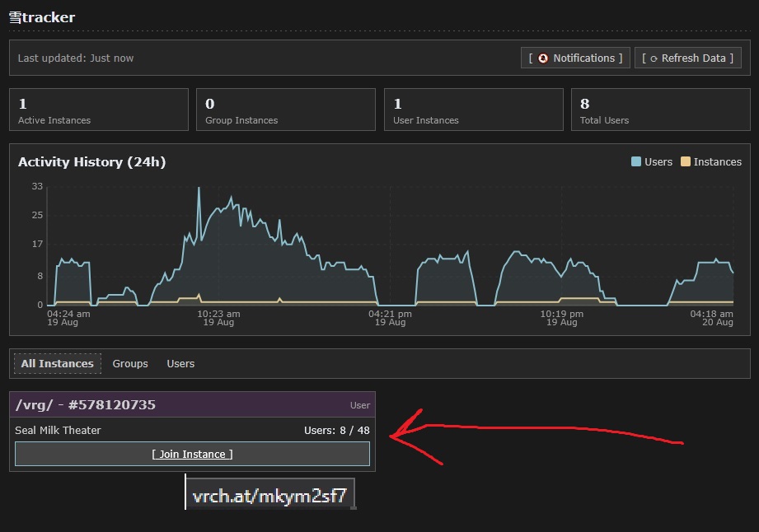Click the Seal Milk Theater world name
The image size is (759, 532).
tap(58, 431)
